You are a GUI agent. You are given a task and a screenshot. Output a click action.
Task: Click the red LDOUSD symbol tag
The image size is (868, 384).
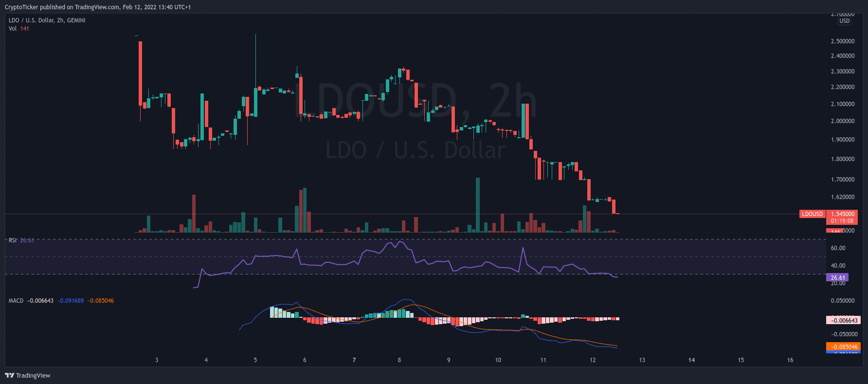tap(812, 214)
